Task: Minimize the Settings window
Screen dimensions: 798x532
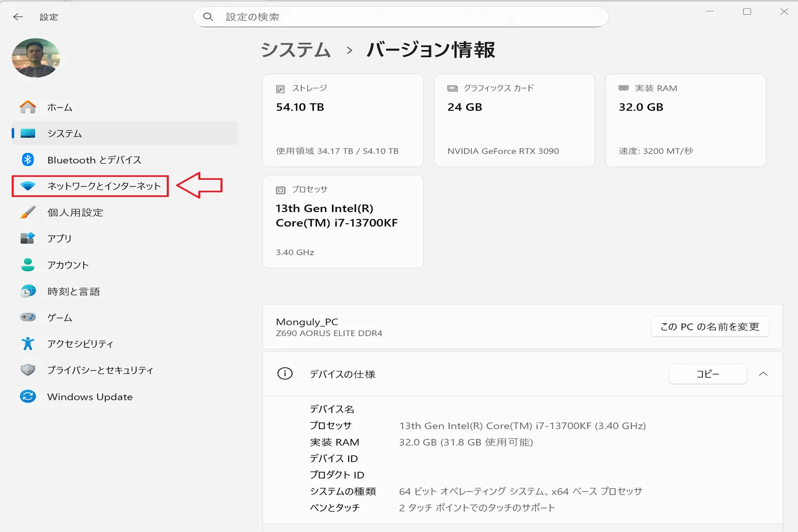Action: click(x=710, y=11)
